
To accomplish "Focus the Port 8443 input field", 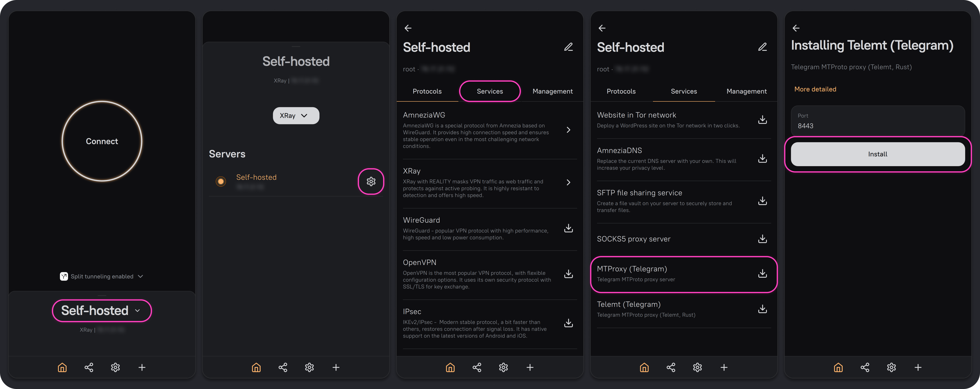I will (878, 121).
